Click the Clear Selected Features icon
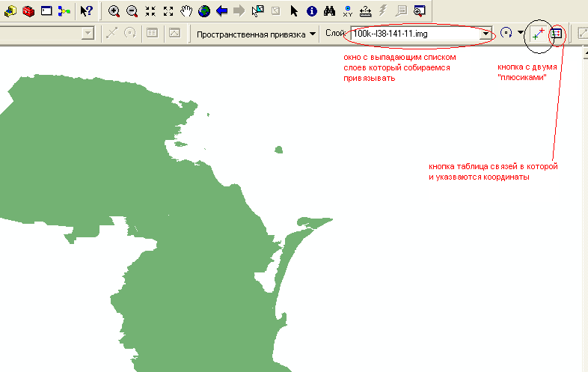This screenshot has width=588, height=372. [275, 11]
